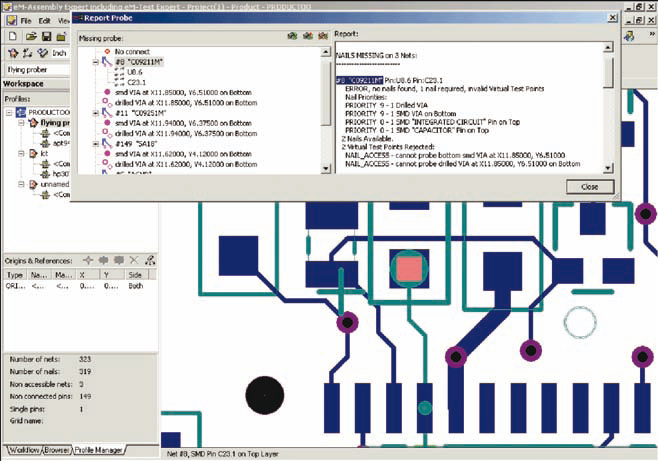Click the Open folder toolbar icon

point(29,34)
